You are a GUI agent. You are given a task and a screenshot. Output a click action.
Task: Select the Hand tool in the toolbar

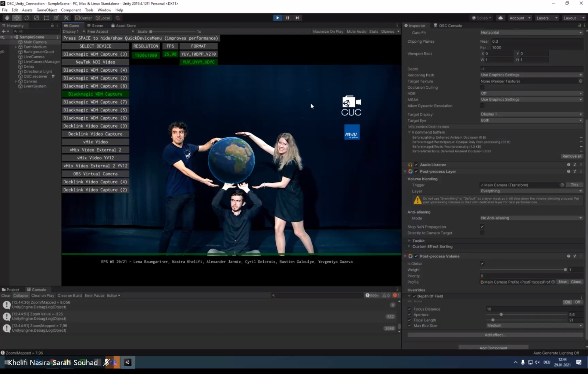click(x=7, y=18)
